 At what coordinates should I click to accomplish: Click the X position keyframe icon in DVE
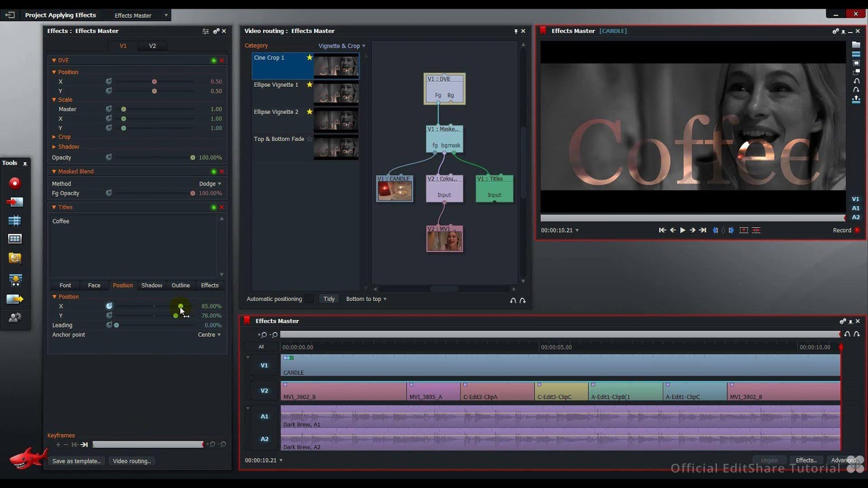[109, 81]
